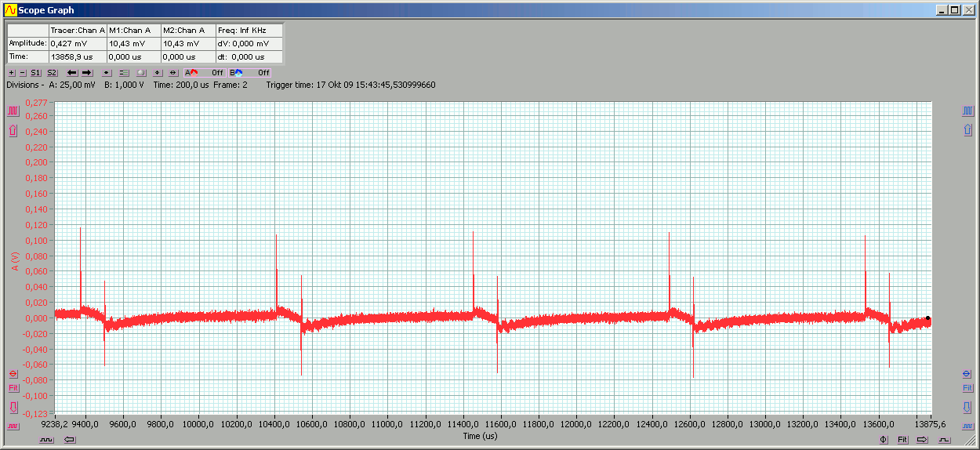This screenshot has height=450, width=980.
Task: Click the time axis Fit button
Action: (x=902, y=440)
